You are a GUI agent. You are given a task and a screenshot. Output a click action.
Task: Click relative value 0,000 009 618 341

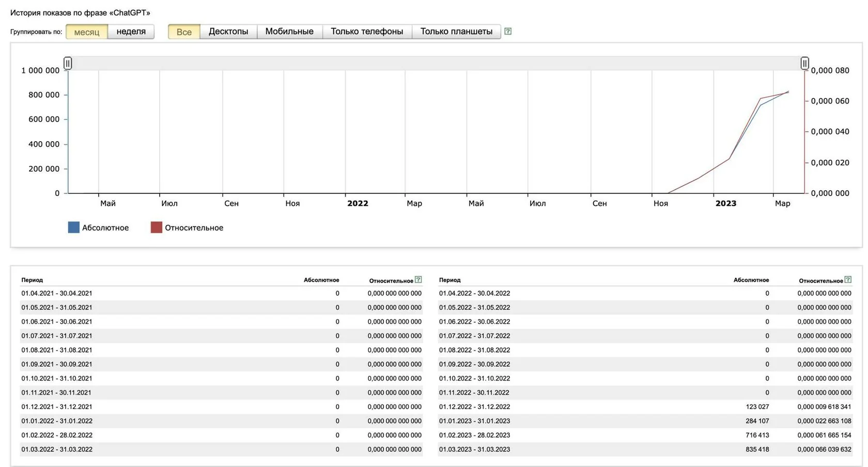824,407
